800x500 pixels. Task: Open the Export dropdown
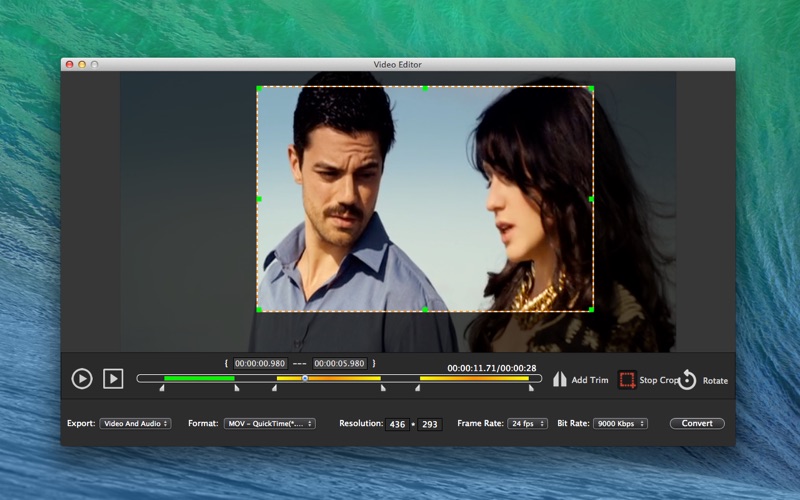[x=135, y=424]
